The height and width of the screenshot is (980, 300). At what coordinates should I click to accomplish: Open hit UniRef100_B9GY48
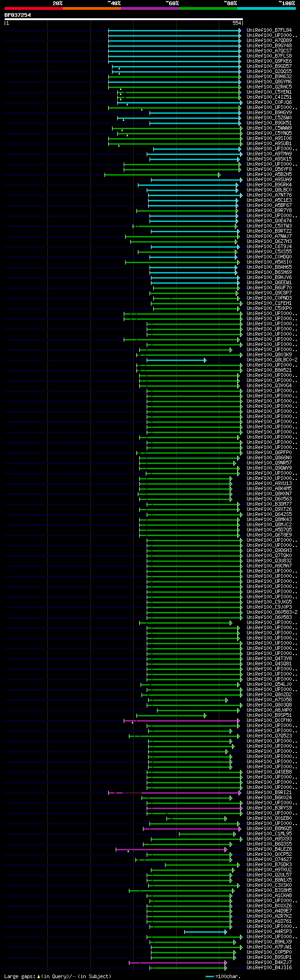click(269, 46)
